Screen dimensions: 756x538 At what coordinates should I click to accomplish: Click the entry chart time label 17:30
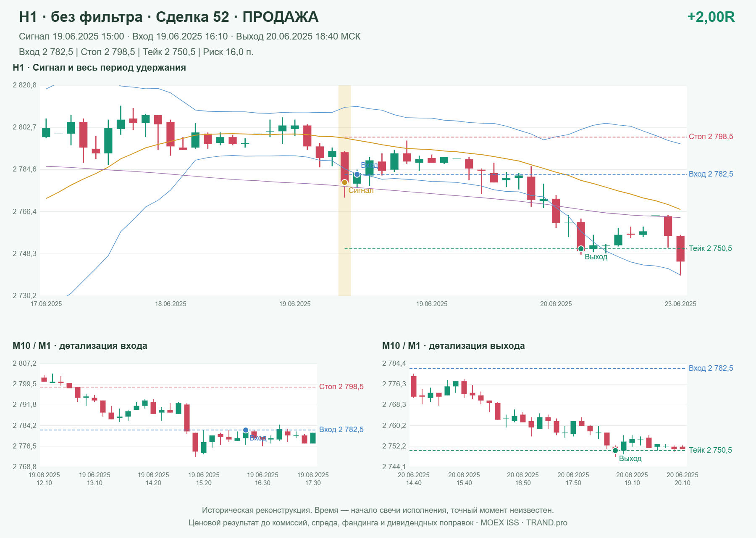click(313, 483)
